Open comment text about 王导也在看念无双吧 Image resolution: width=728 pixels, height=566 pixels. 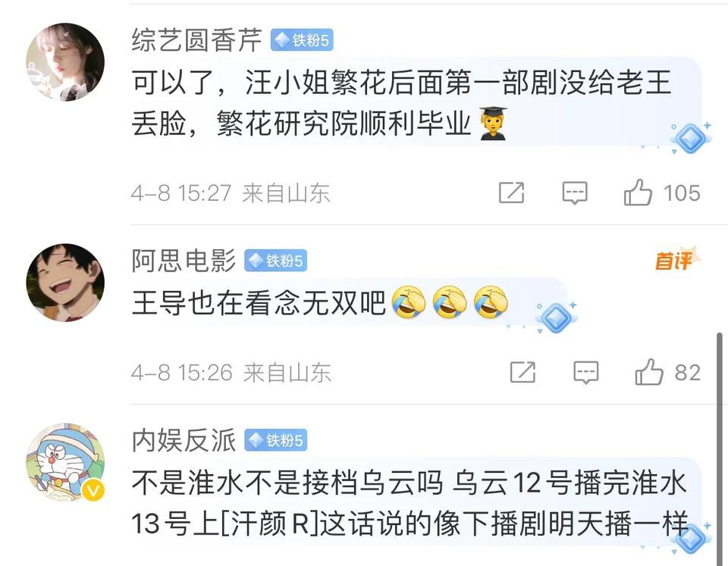pyautogui.click(x=320, y=303)
